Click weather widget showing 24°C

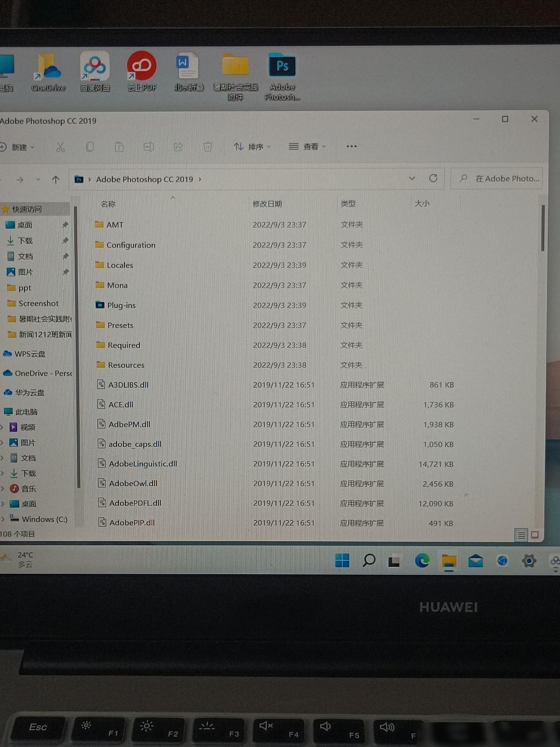click(x=18, y=559)
